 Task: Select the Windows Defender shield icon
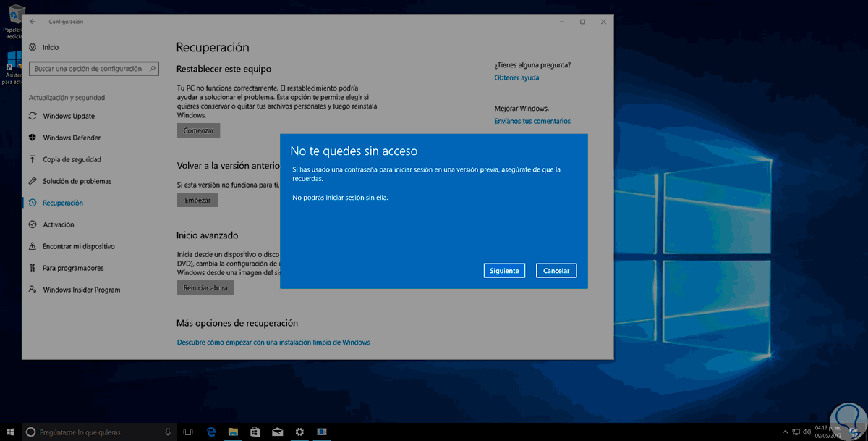[33, 138]
